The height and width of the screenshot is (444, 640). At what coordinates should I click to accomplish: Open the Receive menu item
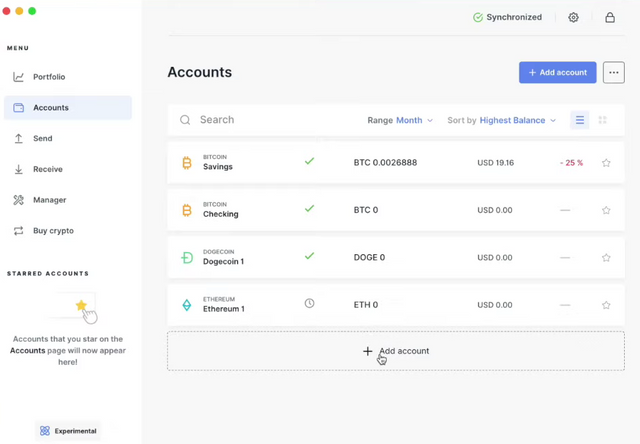pyautogui.click(x=48, y=169)
